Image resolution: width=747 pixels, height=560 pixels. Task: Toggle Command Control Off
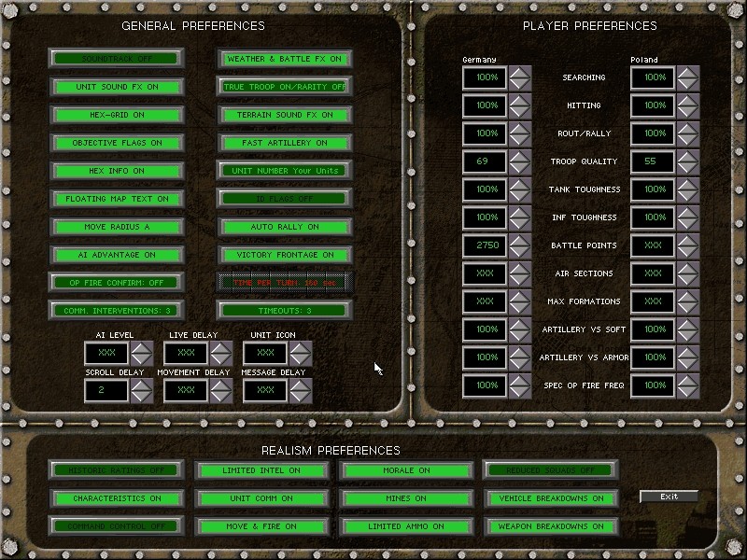116,526
